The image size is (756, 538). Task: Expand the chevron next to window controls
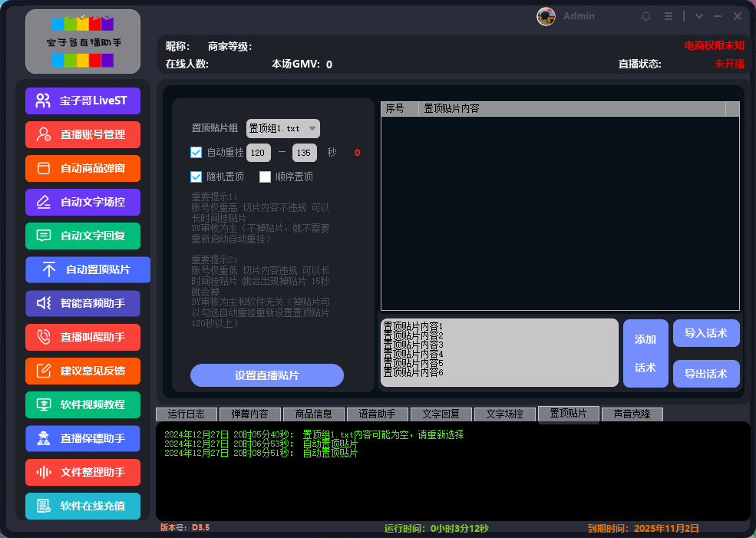(x=698, y=15)
